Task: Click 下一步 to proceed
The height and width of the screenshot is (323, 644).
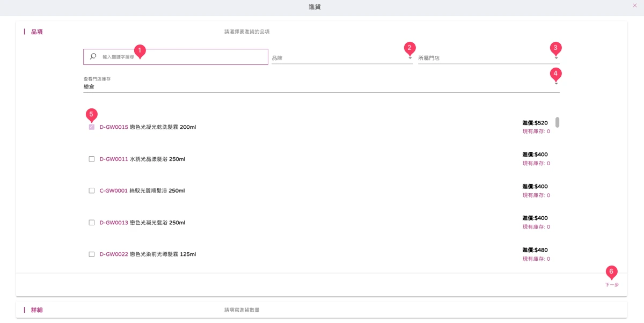Action: point(612,285)
